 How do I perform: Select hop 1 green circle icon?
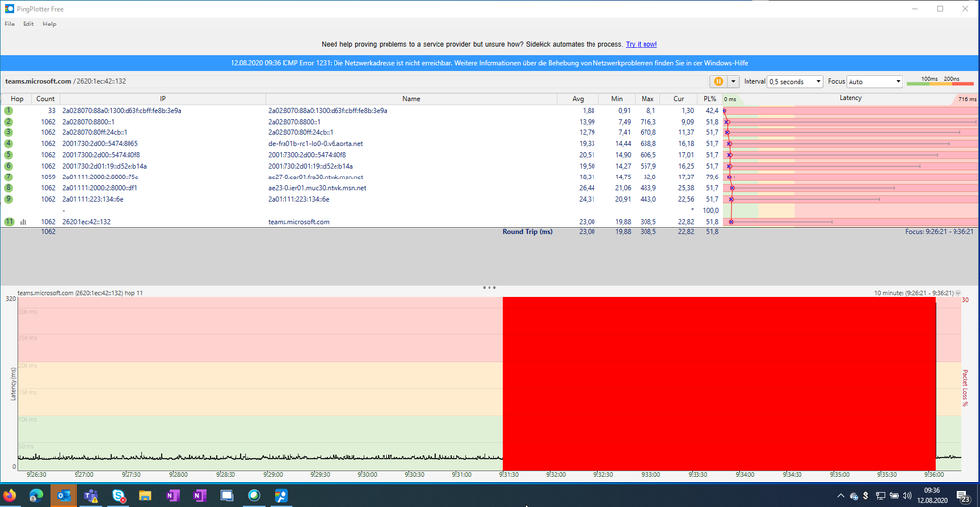(8, 110)
